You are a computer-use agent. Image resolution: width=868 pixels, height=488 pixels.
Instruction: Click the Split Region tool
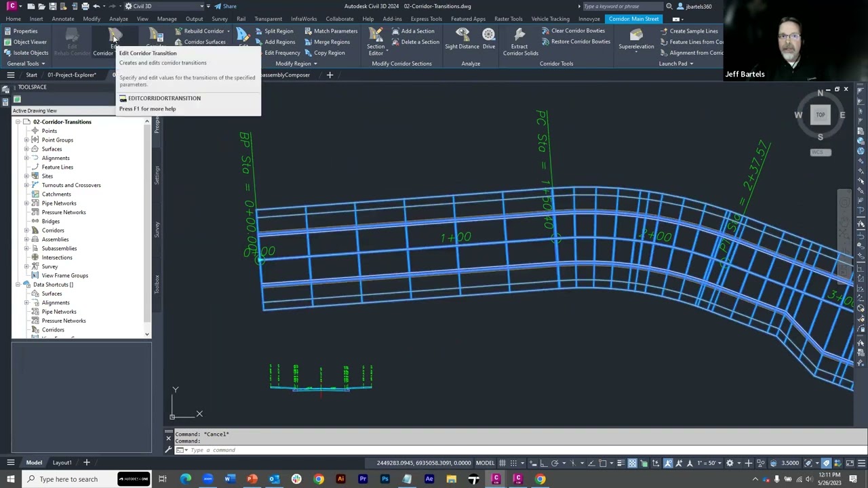click(x=274, y=31)
